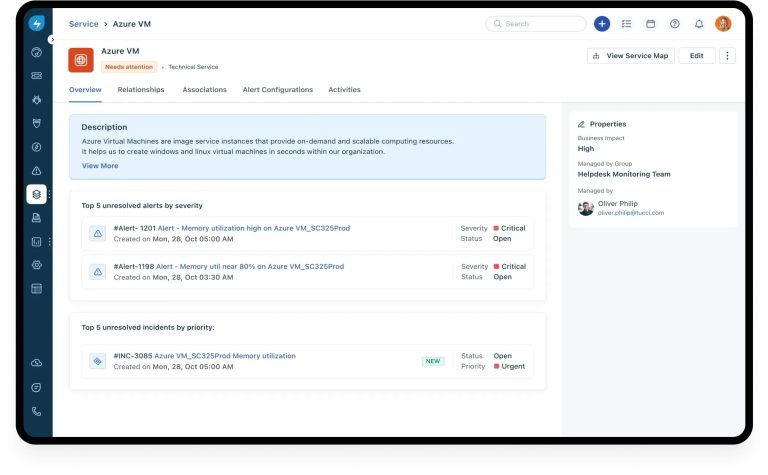Open the user profile avatar
The height and width of the screenshot is (475, 768).
[x=723, y=24]
